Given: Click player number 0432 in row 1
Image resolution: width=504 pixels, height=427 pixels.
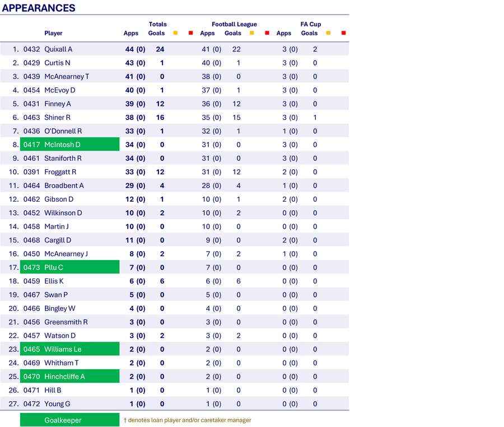Looking at the screenshot, I should click(31, 49).
